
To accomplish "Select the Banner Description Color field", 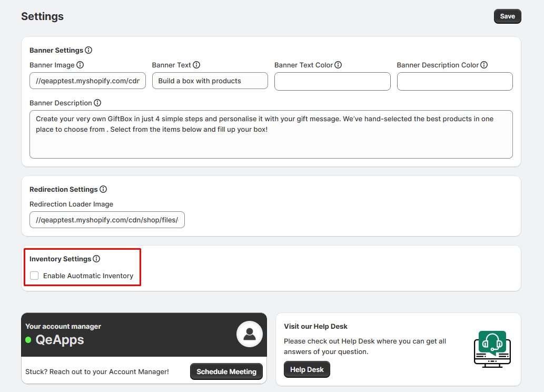I will tap(454, 81).
